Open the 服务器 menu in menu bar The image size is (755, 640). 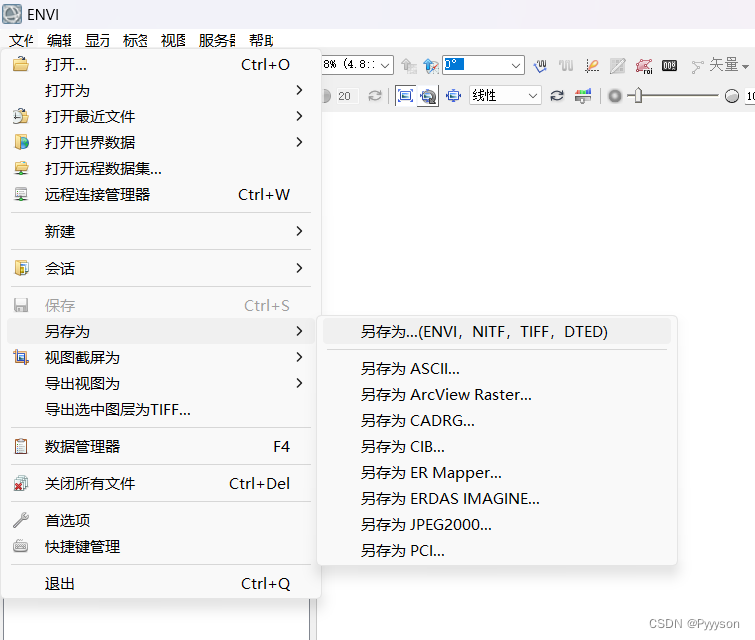point(217,40)
